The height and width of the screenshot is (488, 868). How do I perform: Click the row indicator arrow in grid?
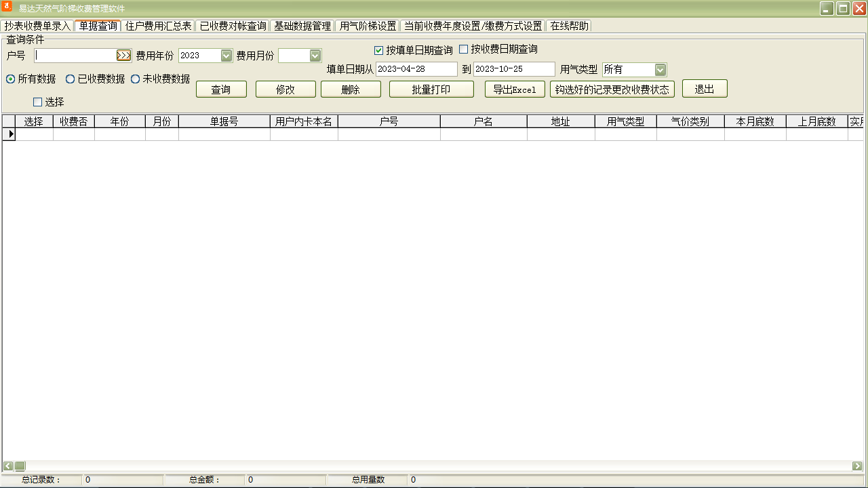[10, 134]
